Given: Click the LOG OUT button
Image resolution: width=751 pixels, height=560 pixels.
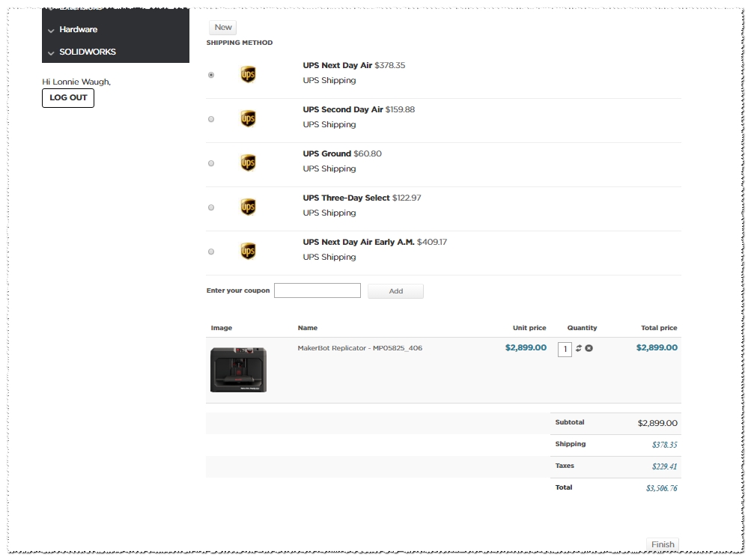Looking at the screenshot, I should pos(68,98).
